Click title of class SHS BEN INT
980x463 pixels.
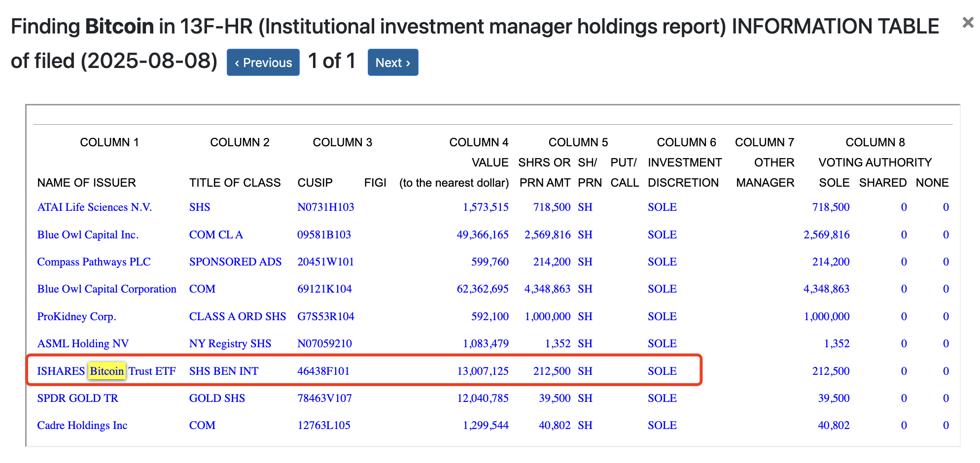[224, 371]
